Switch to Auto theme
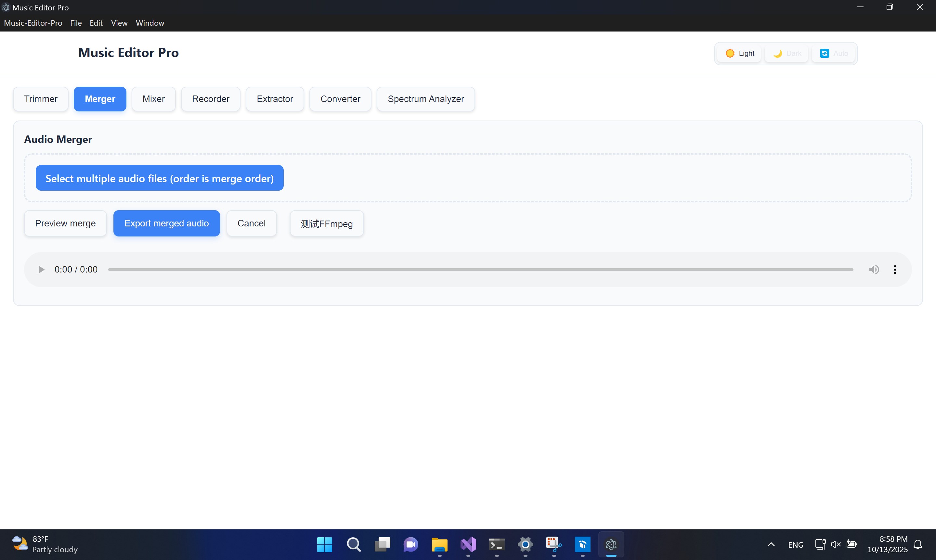The width and height of the screenshot is (936, 560). (834, 53)
